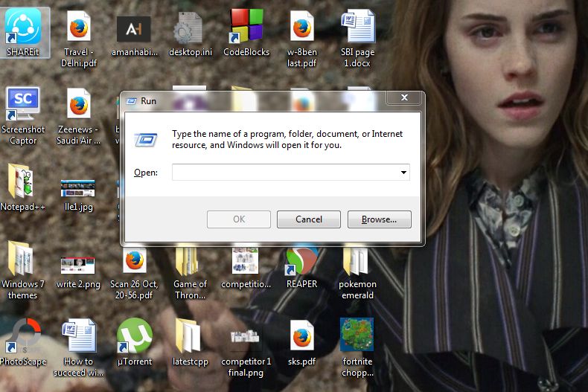Close the Run dialog with X button
This screenshot has width=588, height=392.
click(x=404, y=97)
